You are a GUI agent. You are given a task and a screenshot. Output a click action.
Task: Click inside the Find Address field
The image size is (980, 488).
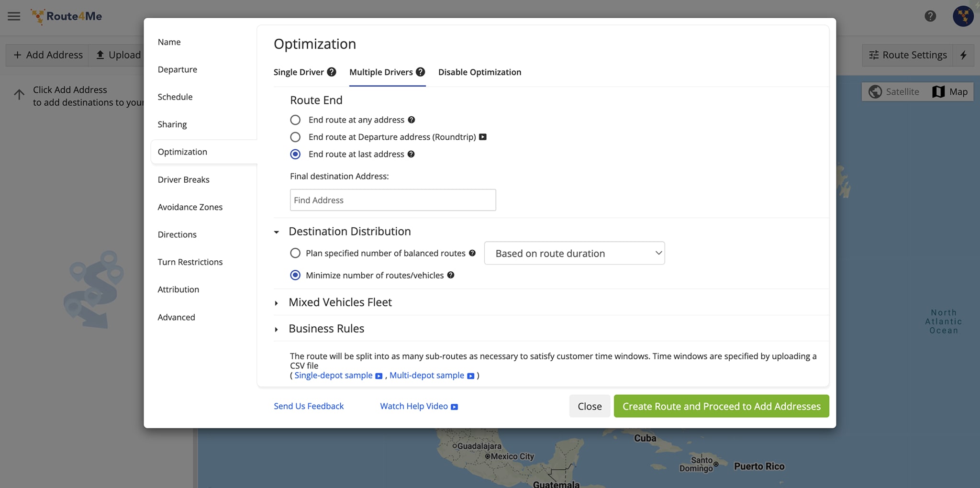[x=392, y=200]
